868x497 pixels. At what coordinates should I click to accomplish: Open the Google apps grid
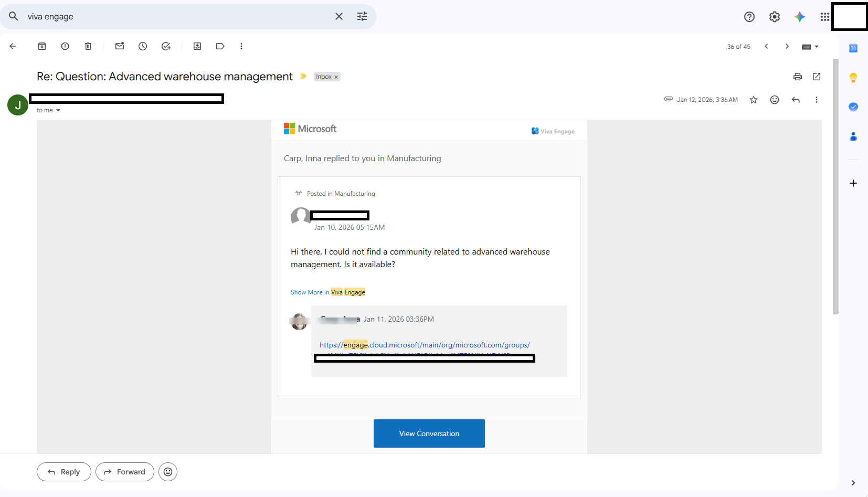tap(825, 17)
